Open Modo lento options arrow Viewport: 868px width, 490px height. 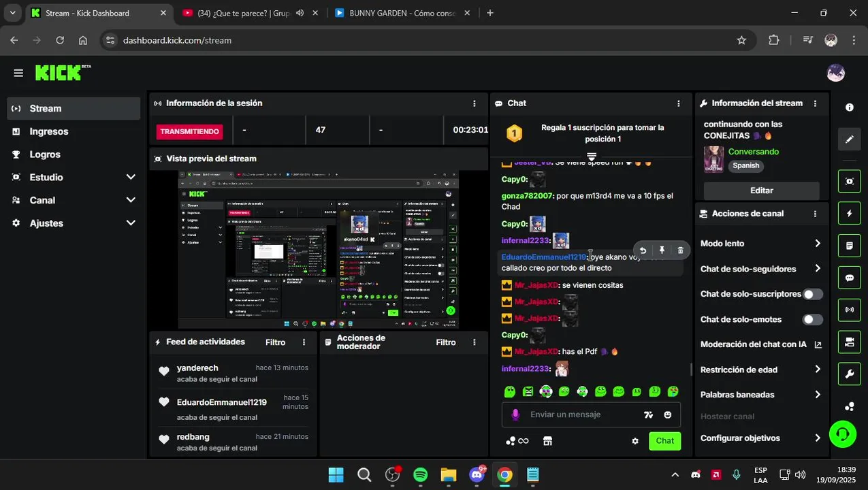(x=818, y=244)
